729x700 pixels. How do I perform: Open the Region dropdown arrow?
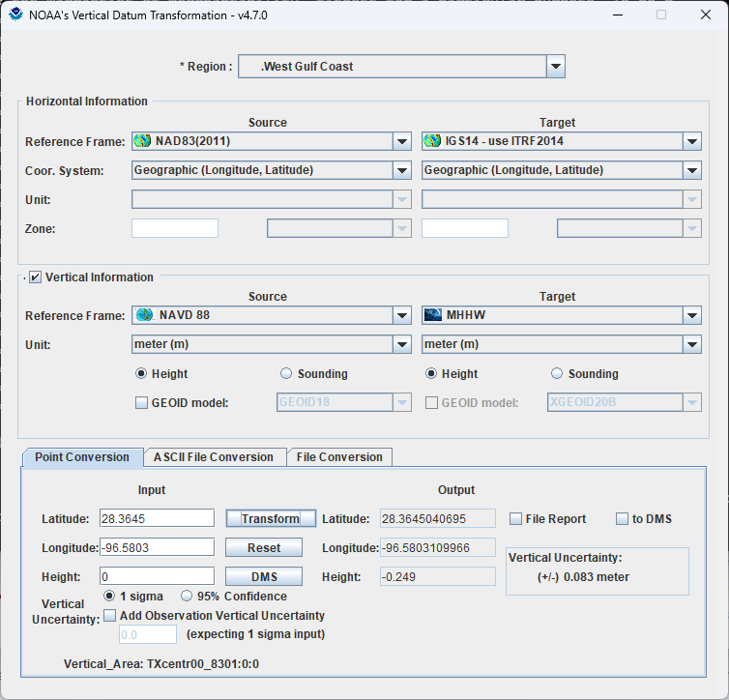[x=556, y=67]
